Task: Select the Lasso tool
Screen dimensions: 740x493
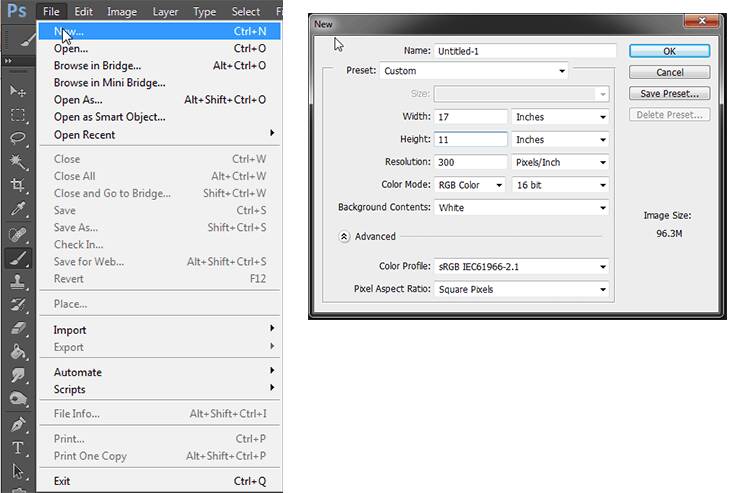Action: pyautogui.click(x=17, y=138)
